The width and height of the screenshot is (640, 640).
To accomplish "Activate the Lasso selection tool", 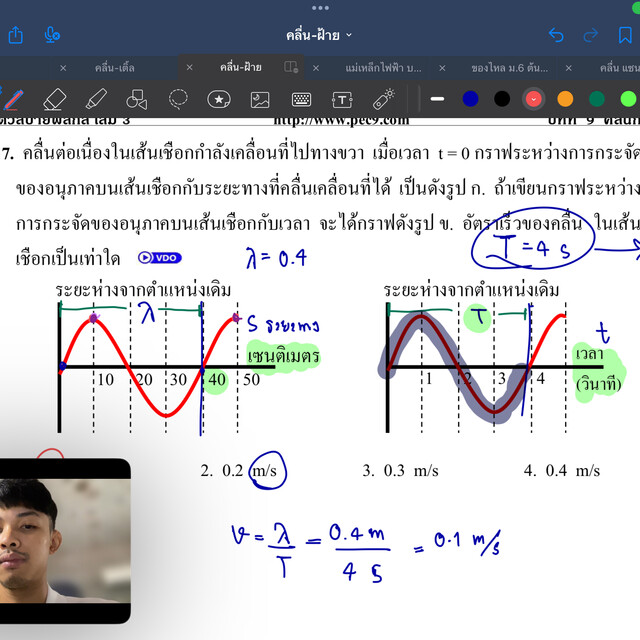I will (x=178, y=99).
